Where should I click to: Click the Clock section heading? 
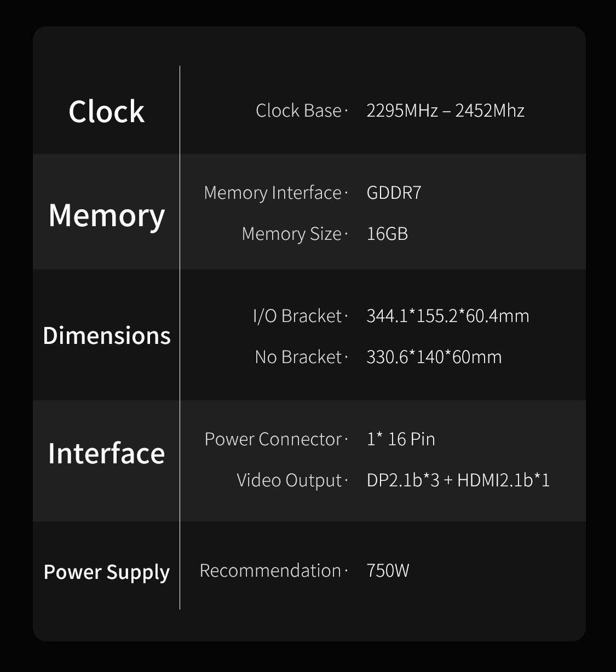[106, 112]
